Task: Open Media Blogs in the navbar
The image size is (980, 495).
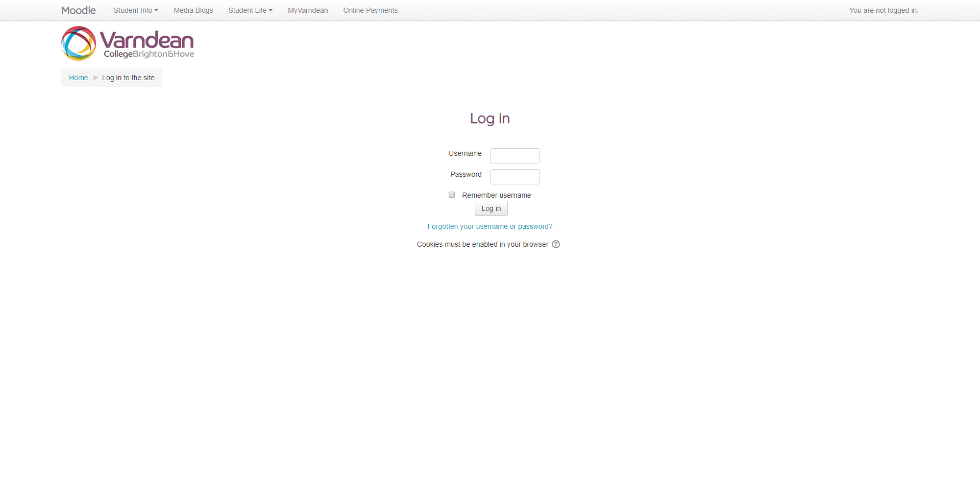Action: (193, 10)
